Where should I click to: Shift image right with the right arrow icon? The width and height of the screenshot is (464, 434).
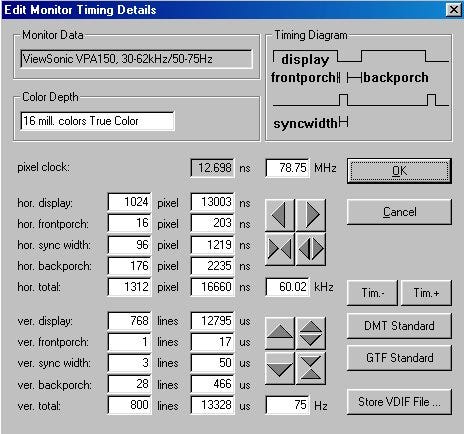[x=311, y=215]
